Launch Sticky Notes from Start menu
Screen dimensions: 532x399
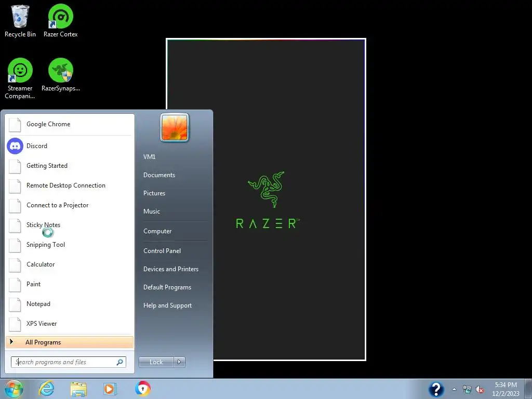[70, 224]
